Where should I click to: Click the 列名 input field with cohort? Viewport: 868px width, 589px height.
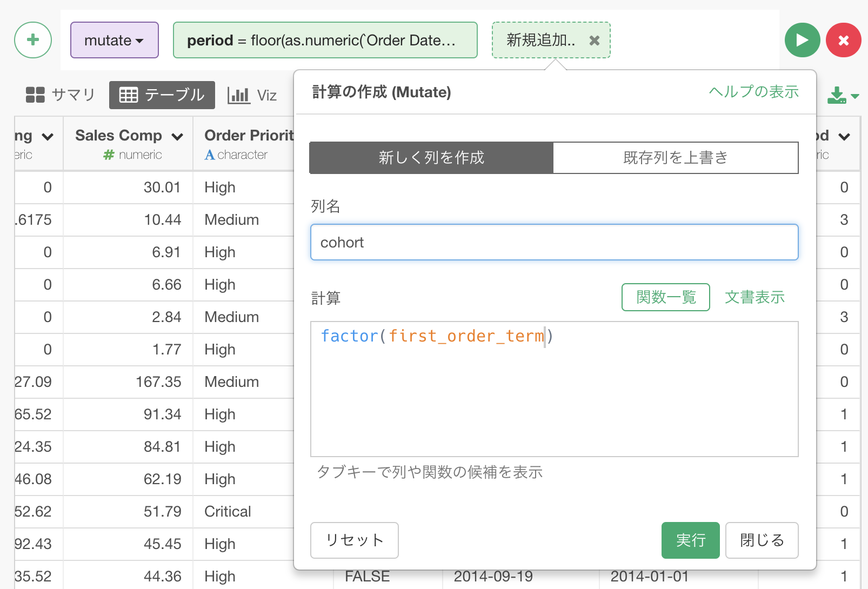[x=555, y=242]
